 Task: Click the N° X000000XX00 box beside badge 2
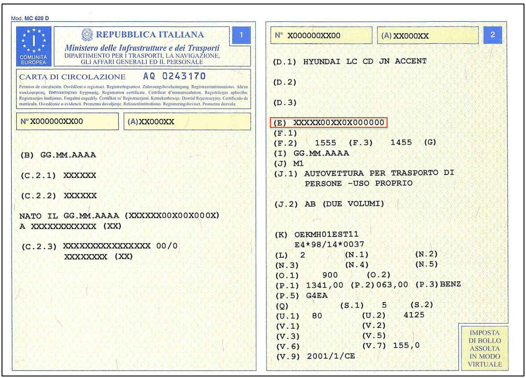[321, 35]
